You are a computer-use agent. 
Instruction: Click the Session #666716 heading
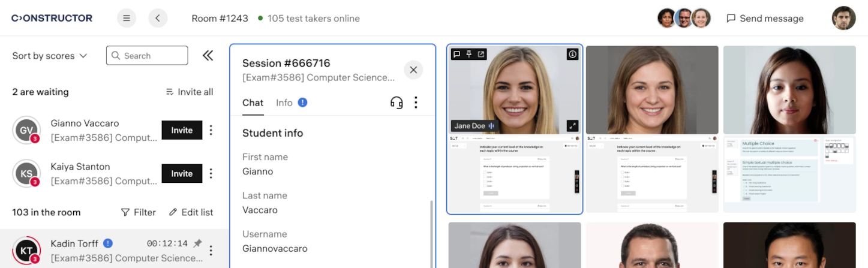(x=286, y=63)
